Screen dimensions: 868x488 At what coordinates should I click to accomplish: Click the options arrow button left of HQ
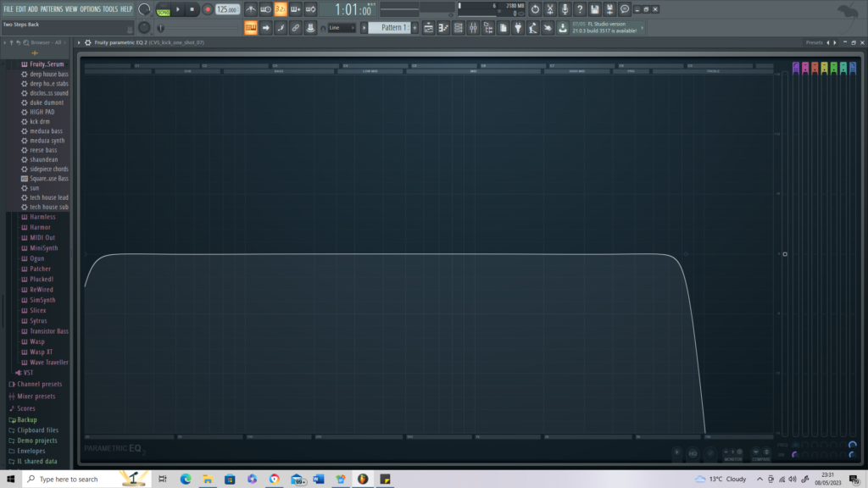tap(676, 452)
